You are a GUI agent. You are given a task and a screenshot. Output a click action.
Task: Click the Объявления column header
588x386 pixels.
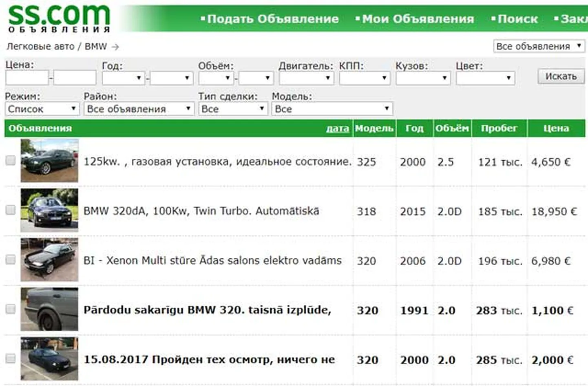tap(40, 128)
